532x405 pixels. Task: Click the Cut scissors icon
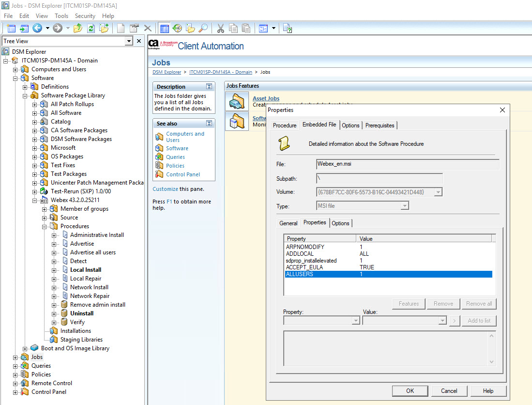click(221, 28)
